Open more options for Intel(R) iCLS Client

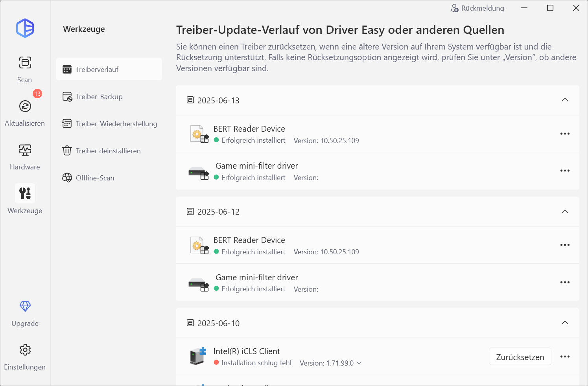[565, 357]
